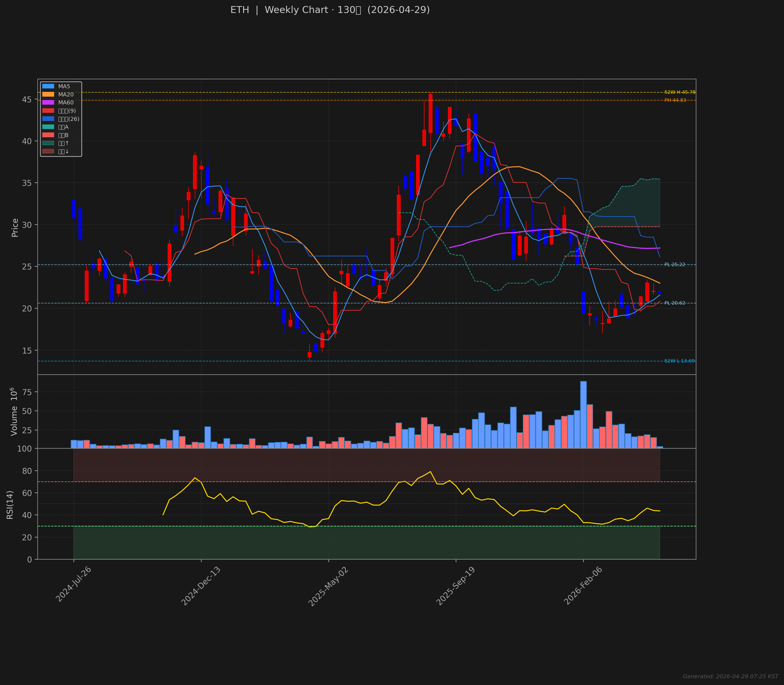Click the MA20 orange legend swatch
This screenshot has width=784, height=685.
coord(48,94)
